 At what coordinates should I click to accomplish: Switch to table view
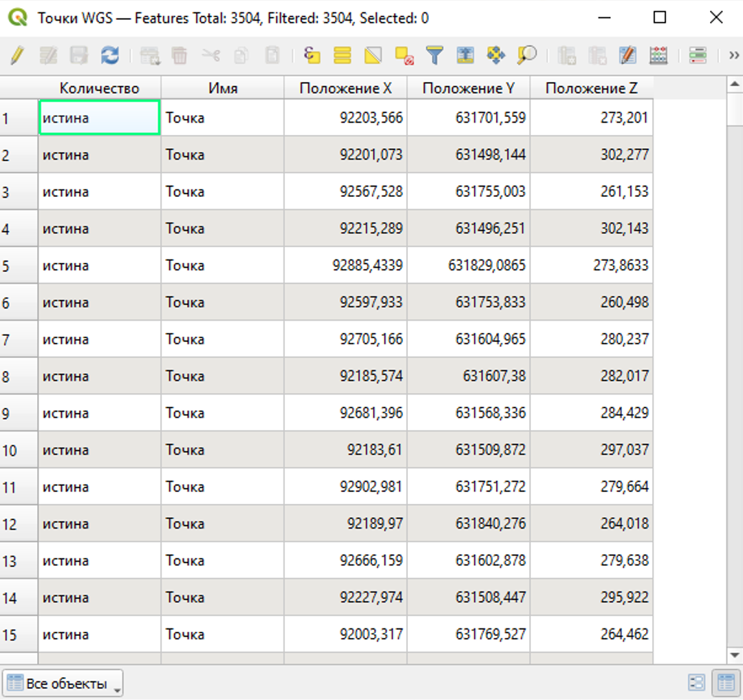[x=725, y=683]
